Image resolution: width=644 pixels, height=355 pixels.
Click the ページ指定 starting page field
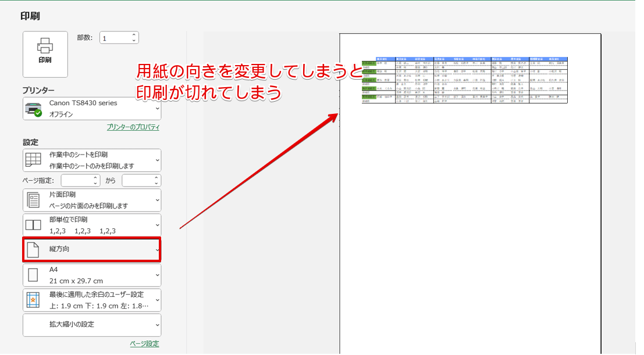coord(79,180)
